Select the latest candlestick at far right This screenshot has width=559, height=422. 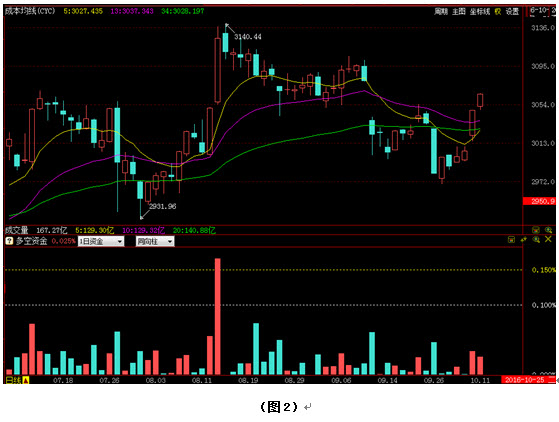480,101
